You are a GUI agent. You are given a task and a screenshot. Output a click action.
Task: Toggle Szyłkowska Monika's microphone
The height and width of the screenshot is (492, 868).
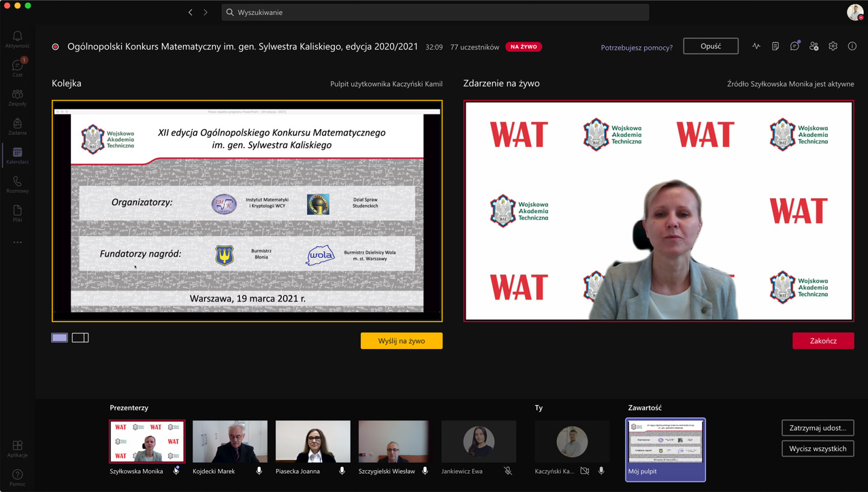coord(176,471)
